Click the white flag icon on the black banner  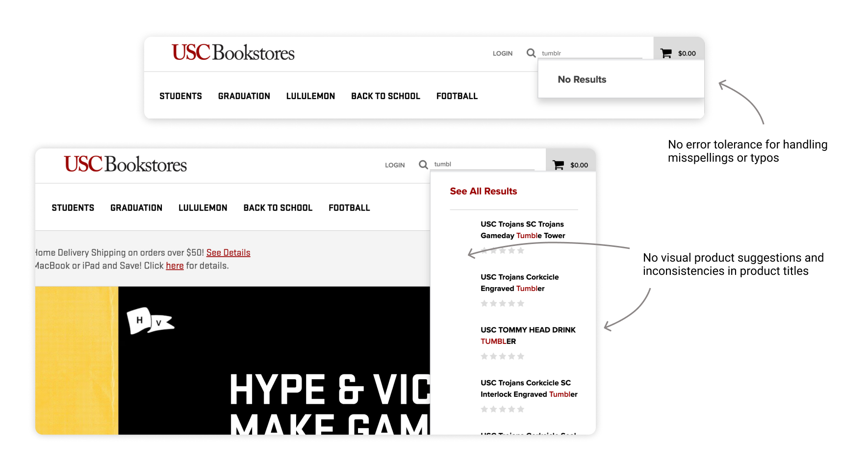click(150, 321)
